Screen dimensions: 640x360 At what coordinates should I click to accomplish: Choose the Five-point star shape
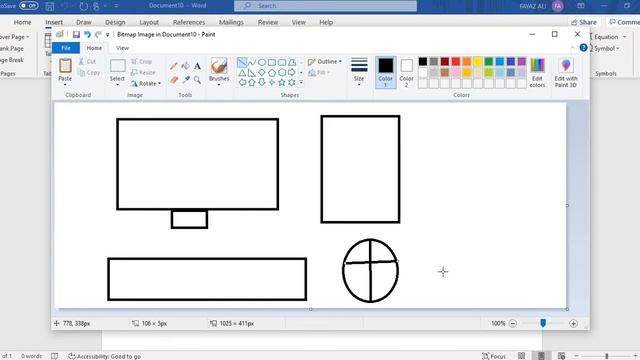pyautogui.click(x=282, y=82)
